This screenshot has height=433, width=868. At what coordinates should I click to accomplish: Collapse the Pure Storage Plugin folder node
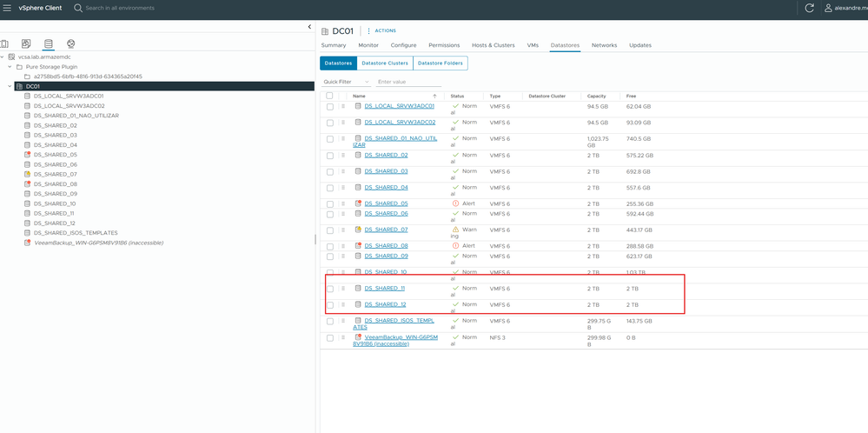pyautogui.click(x=10, y=66)
